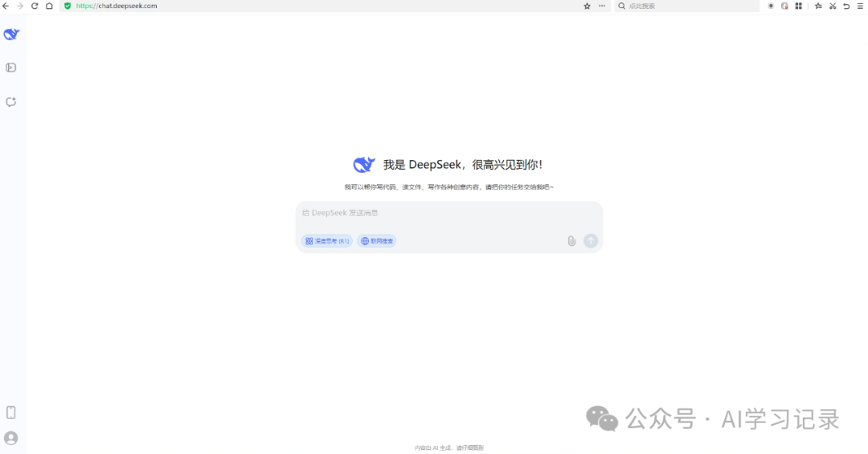Open the four-squares apps grid icon

pyautogui.click(x=798, y=6)
